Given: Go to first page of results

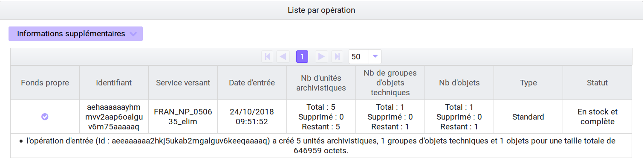Looking at the screenshot, I should tap(267, 56).
